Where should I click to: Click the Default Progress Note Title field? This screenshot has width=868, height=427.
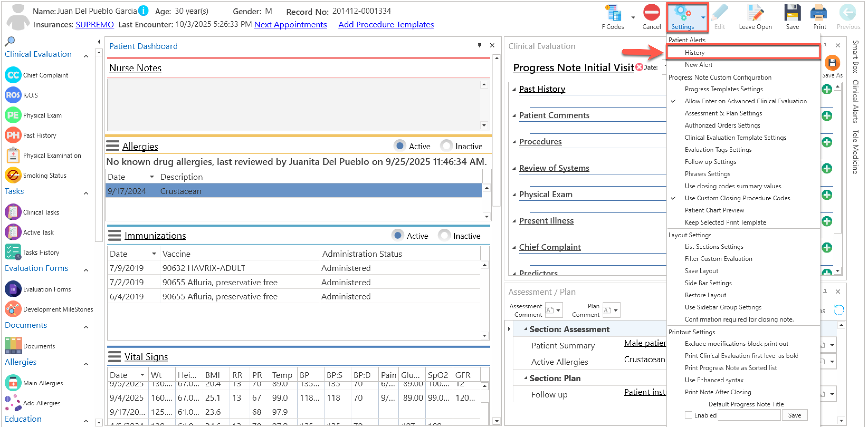pos(749,415)
